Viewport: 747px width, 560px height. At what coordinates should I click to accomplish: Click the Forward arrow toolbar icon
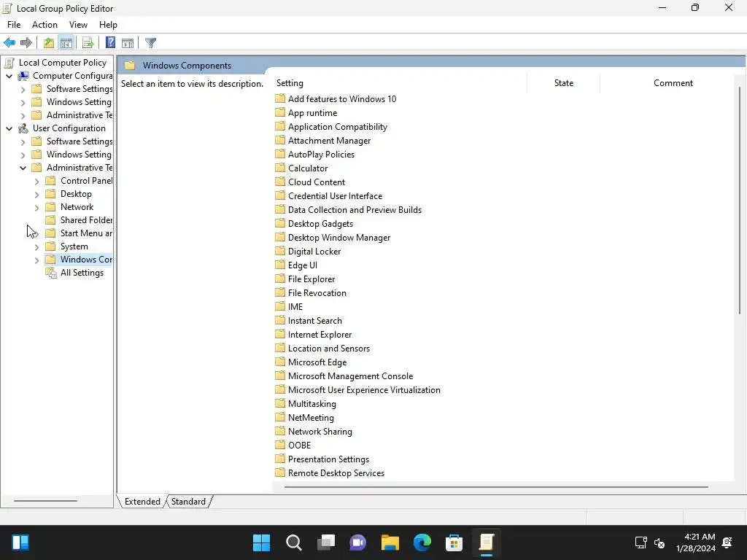[x=26, y=43]
